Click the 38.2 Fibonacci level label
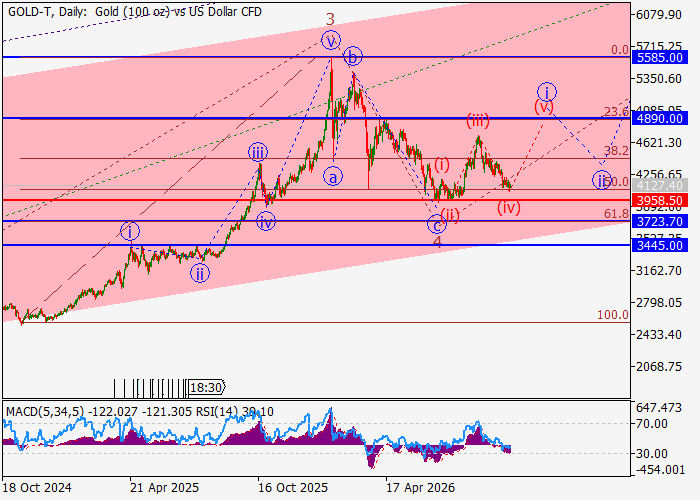The width and height of the screenshot is (700, 500). [x=616, y=151]
